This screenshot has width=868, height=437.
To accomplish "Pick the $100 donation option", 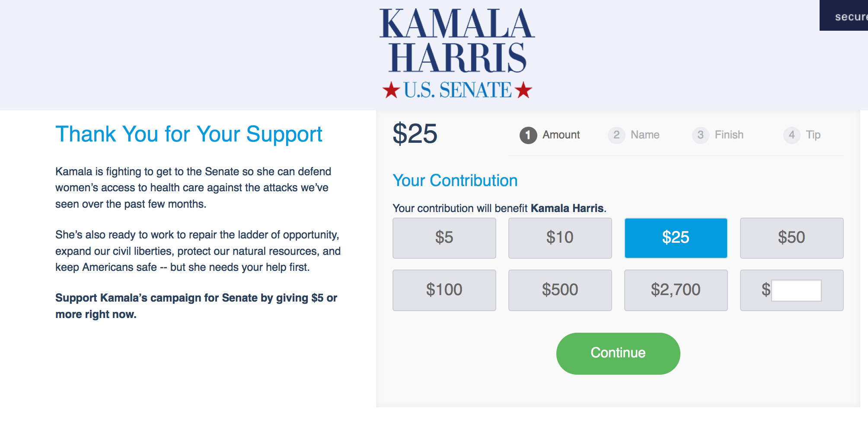I will pos(444,290).
